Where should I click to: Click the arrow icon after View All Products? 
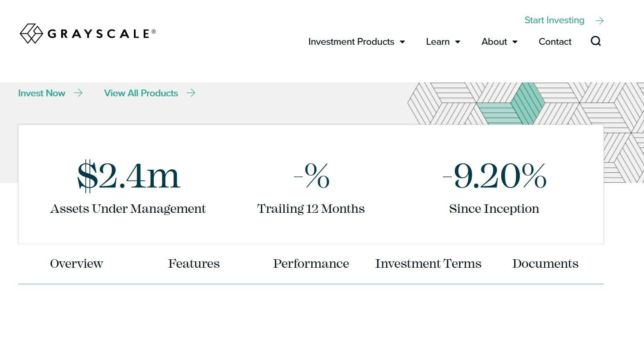191,93
